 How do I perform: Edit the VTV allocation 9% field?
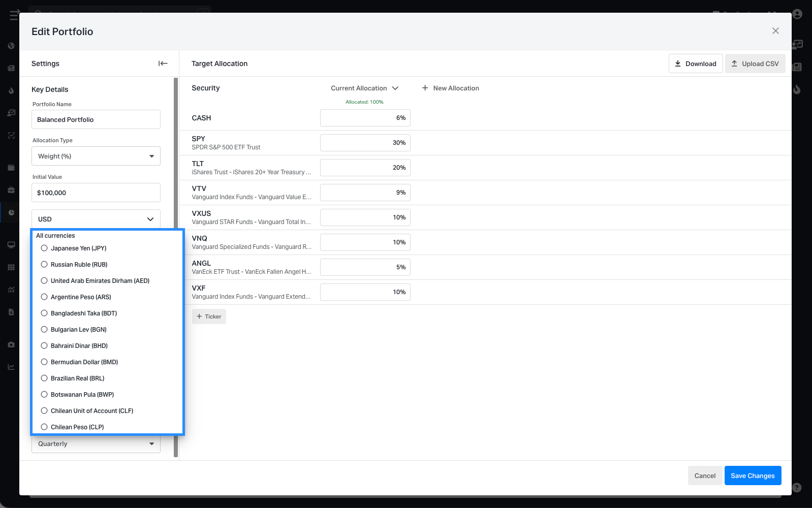click(x=365, y=193)
